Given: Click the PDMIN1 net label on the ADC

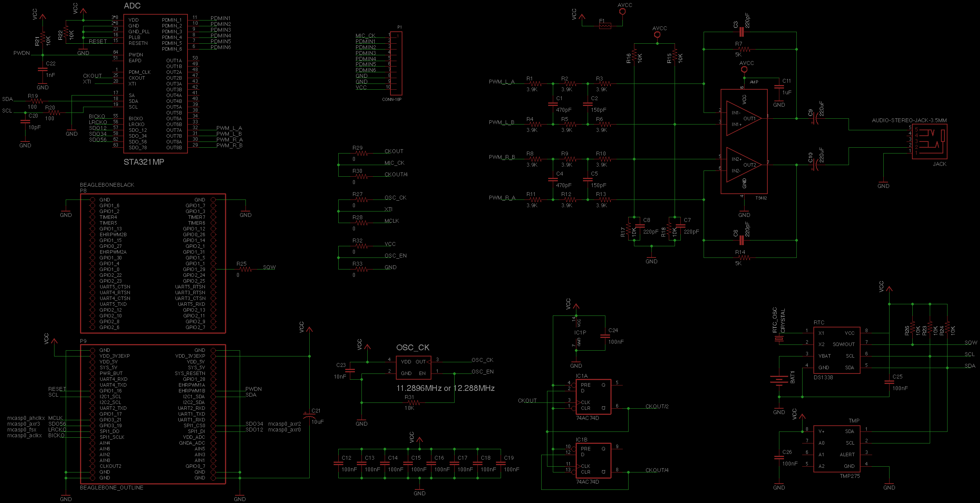Looking at the screenshot, I should click(x=220, y=18).
